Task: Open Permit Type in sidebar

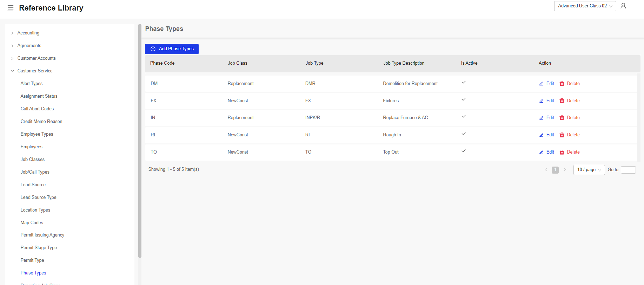Action: tap(32, 260)
